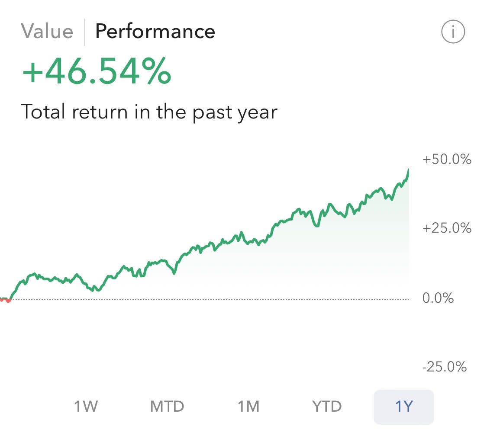Switch to the 1M time range
Screen dimensions: 487x448
[x=248, y=406]
